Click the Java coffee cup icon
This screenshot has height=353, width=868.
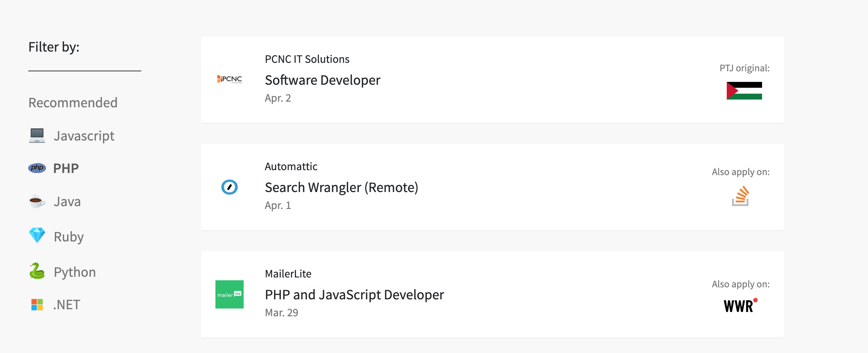coord(37,201)
